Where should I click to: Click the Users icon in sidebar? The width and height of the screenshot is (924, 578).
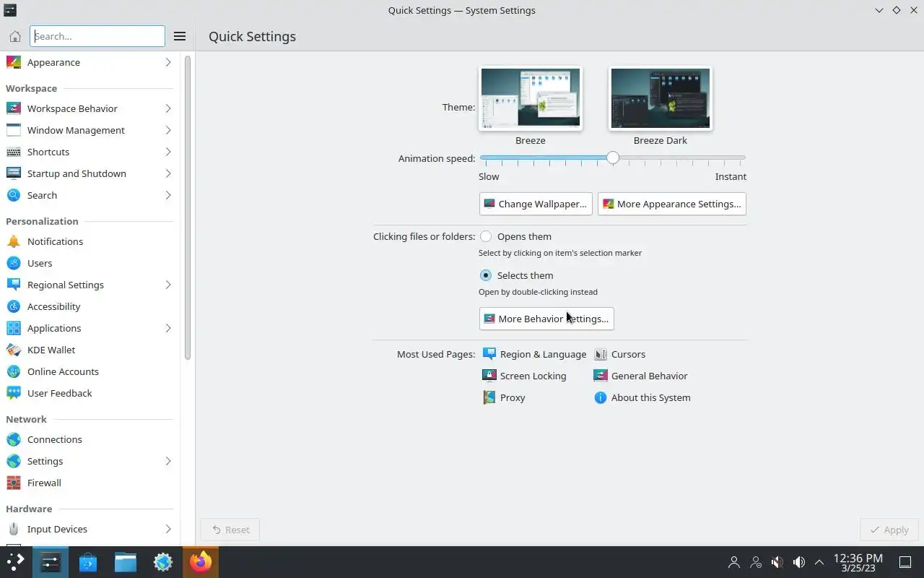(14, 263)
